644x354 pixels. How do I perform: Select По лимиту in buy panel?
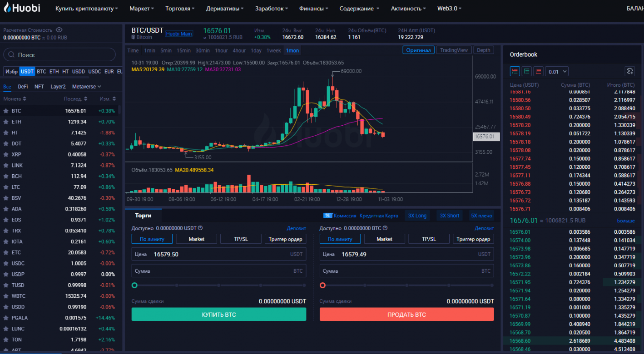[152, 239]
